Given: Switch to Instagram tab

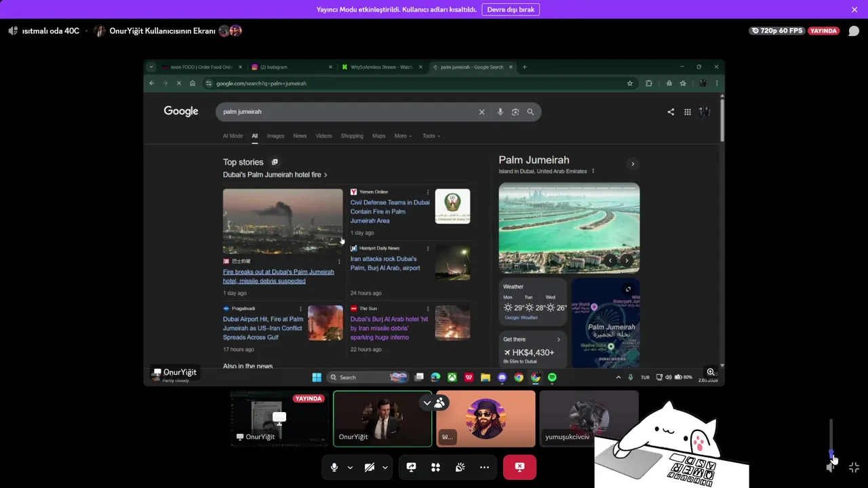Looking at the screenshot, I should click(x=292, y=67).
